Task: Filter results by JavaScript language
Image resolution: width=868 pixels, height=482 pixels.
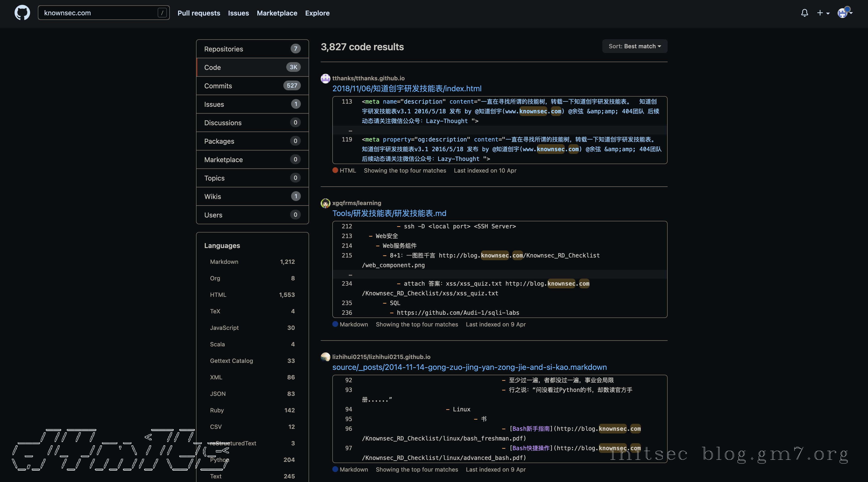Action: click(224, 328)
